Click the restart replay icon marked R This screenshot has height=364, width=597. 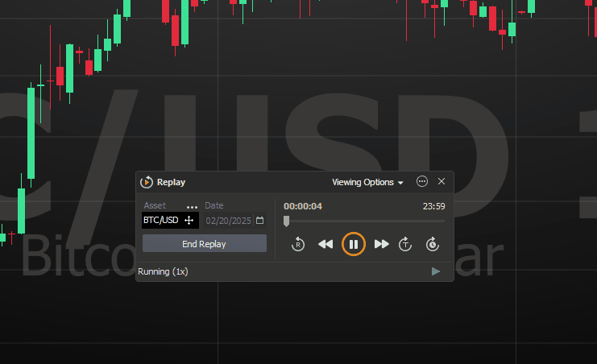pos(297,244)
